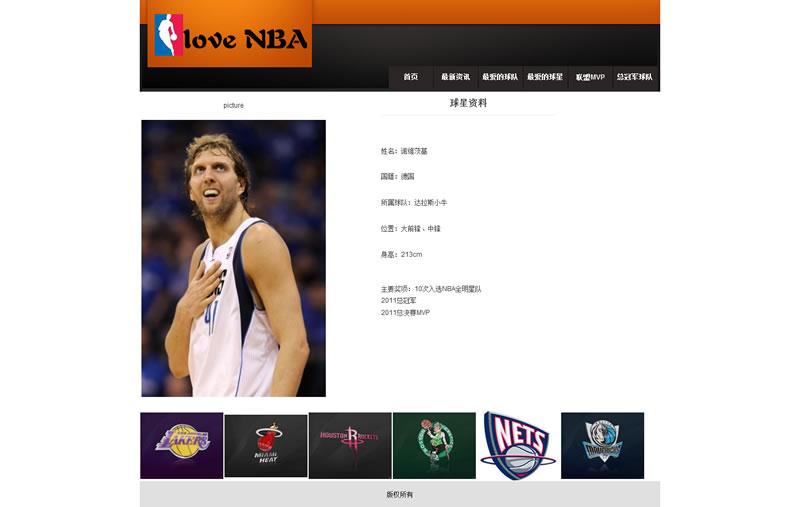Select 最爱的球队 menu item

tap(500, 77)
